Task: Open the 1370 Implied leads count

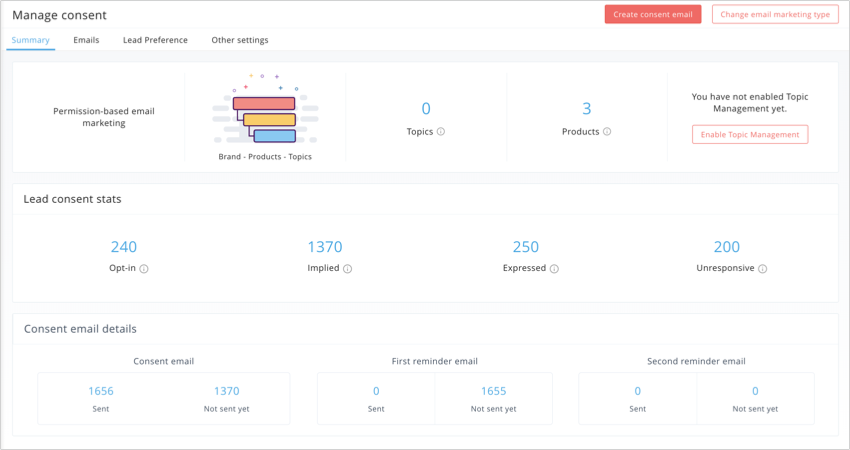Action: tap(325, 247)
